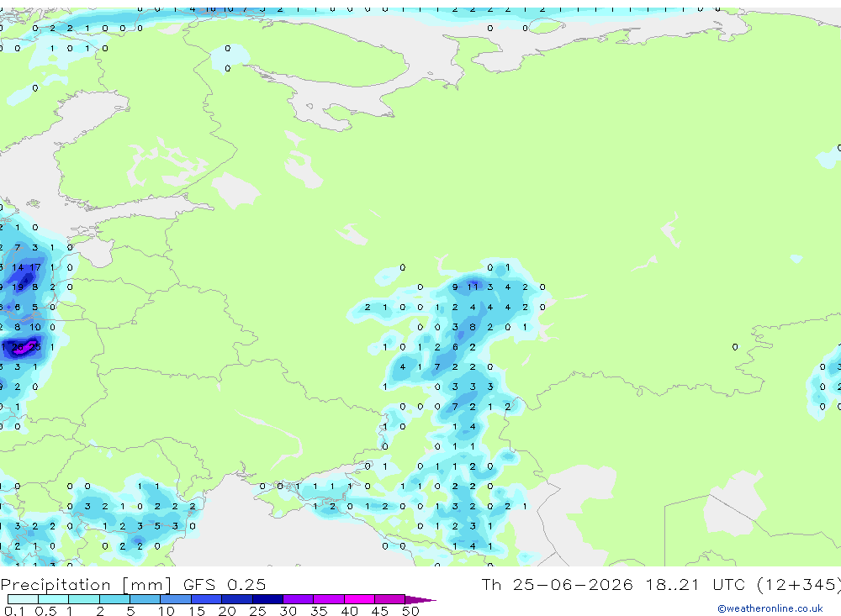Click the map value '26' in purple cell
841x616 pixels.
(18, 347)
